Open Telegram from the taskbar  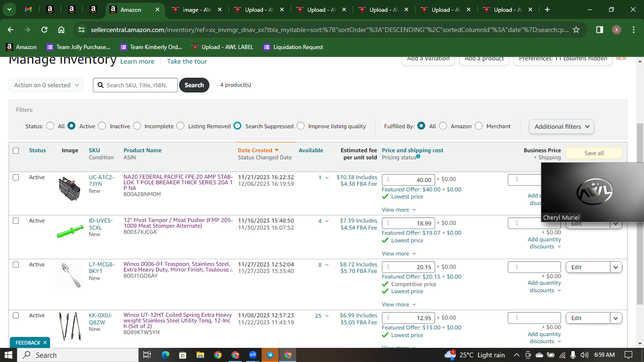click(x=270, y=355)
